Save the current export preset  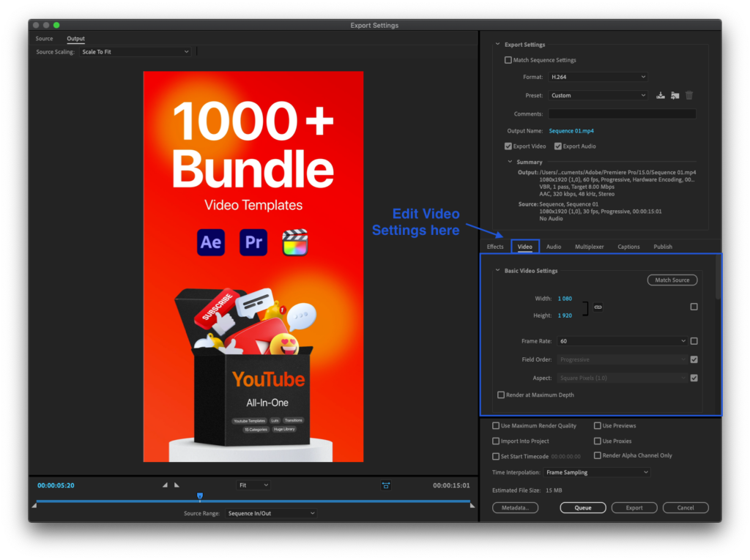660,95
